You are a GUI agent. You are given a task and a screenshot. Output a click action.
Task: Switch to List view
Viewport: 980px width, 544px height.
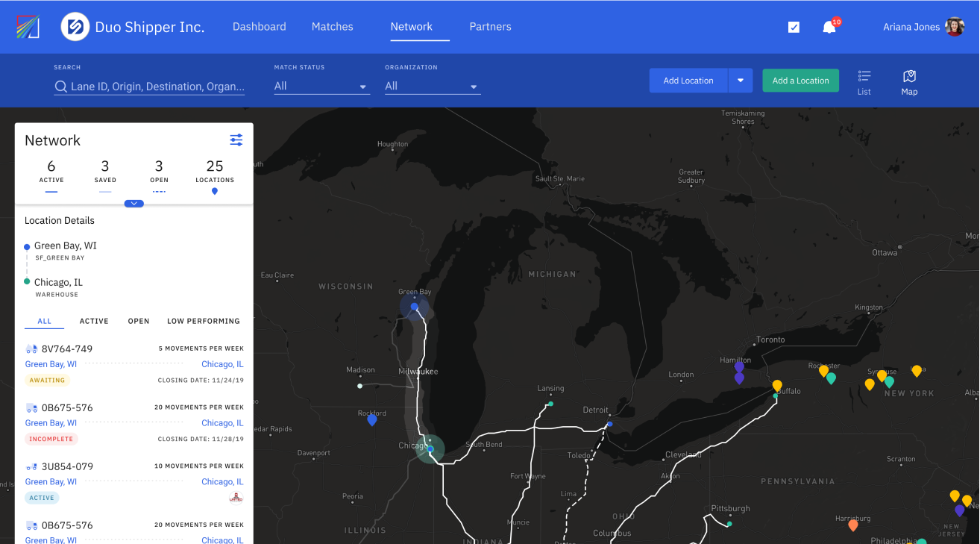coord(864,82)
